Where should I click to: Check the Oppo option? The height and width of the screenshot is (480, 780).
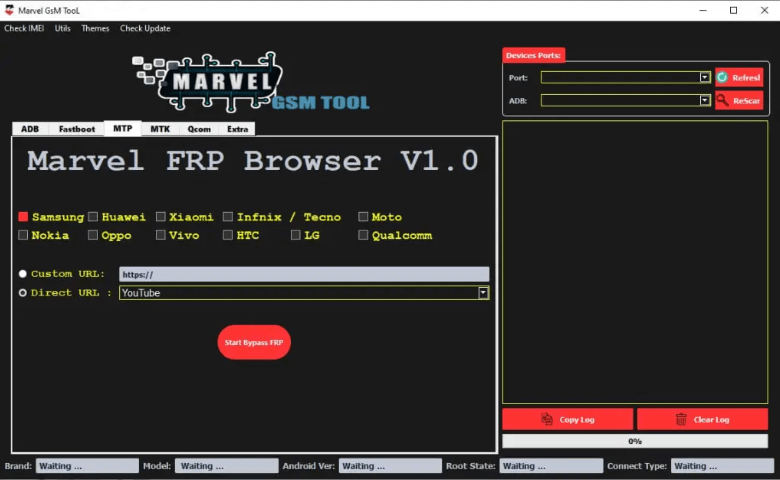coord(93,235)
